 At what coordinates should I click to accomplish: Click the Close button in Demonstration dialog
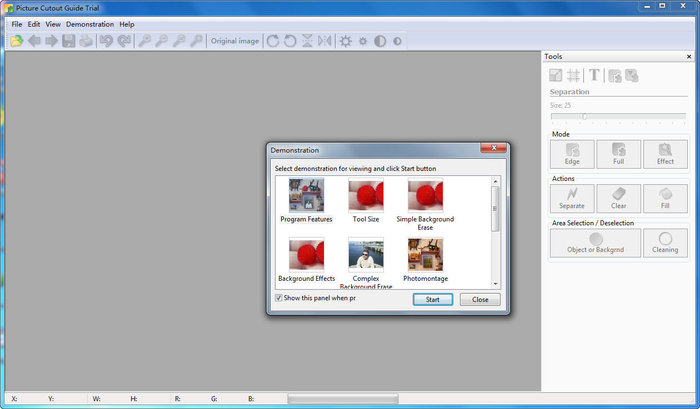coord(480,300)
